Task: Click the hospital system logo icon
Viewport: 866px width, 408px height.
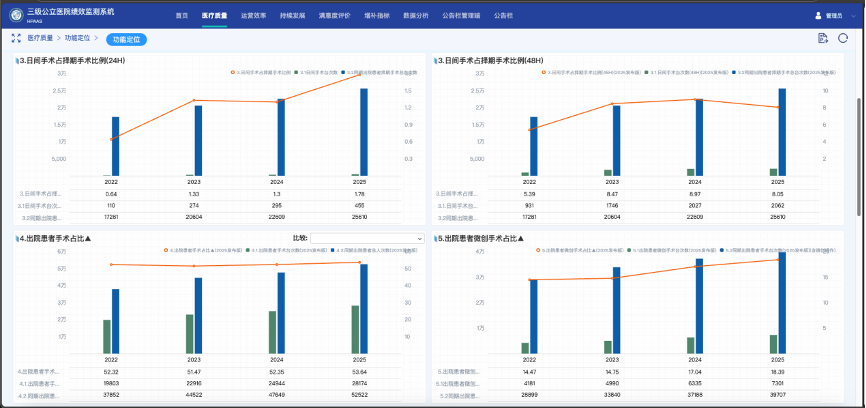Action: click(16, 16)
